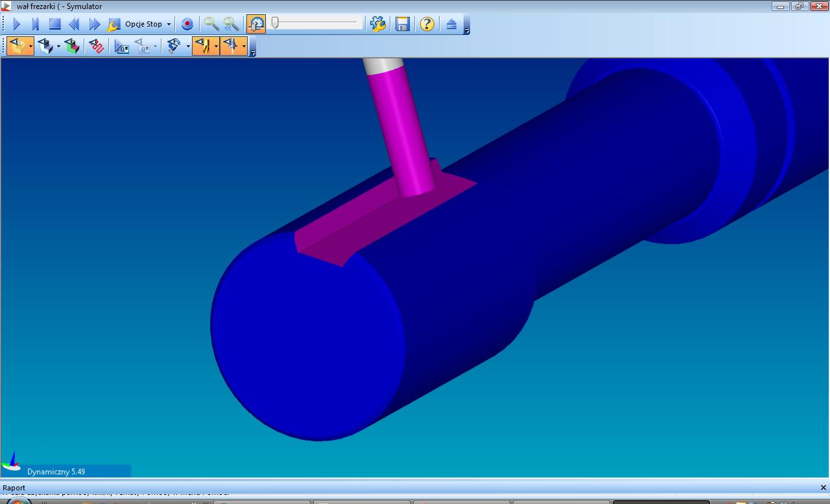Toggle the yellow stock display mode button
This screenshot has height=504, width=830.
point(18,46)
